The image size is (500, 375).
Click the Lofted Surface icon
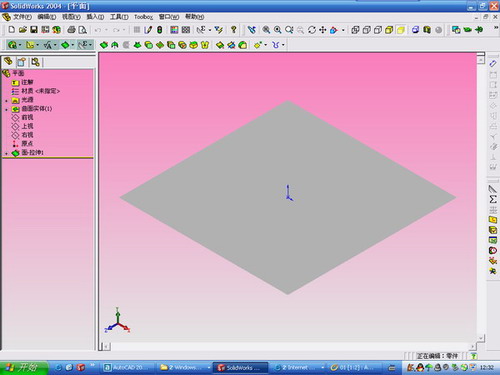137,45
